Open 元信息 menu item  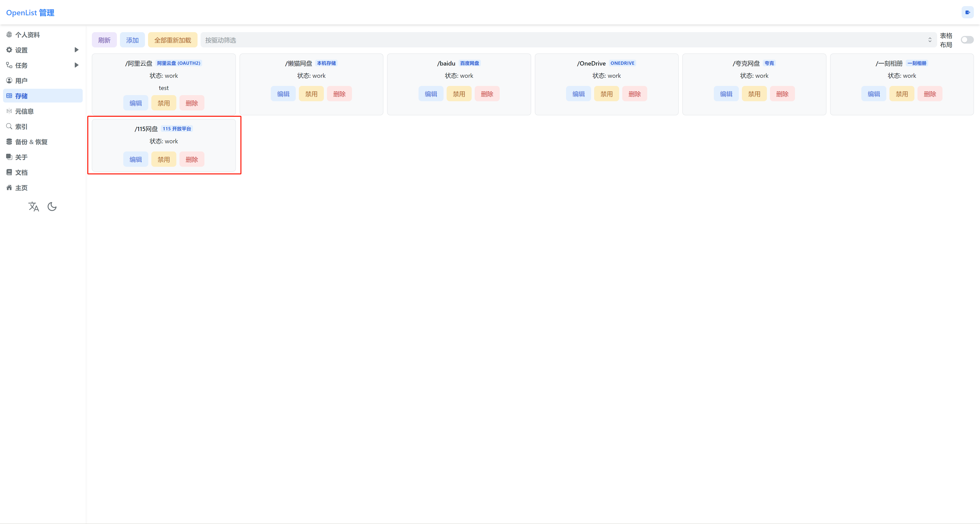tap(43, 111)
